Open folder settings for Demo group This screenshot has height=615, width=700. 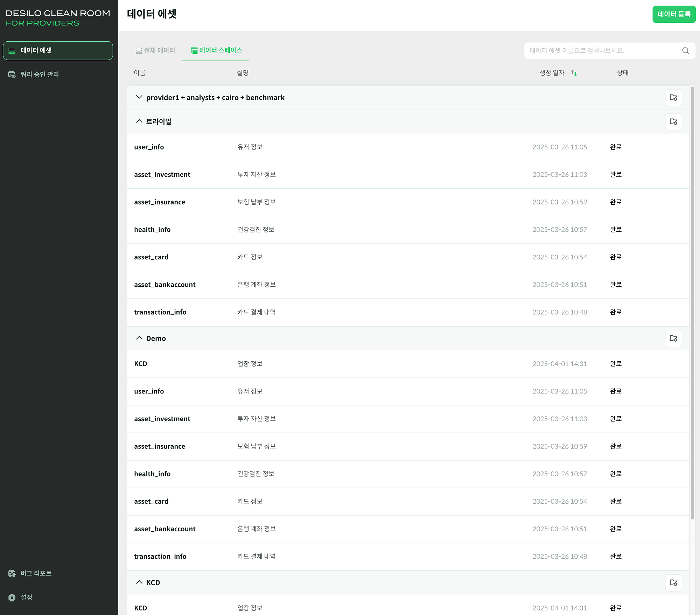click(673, 338)
